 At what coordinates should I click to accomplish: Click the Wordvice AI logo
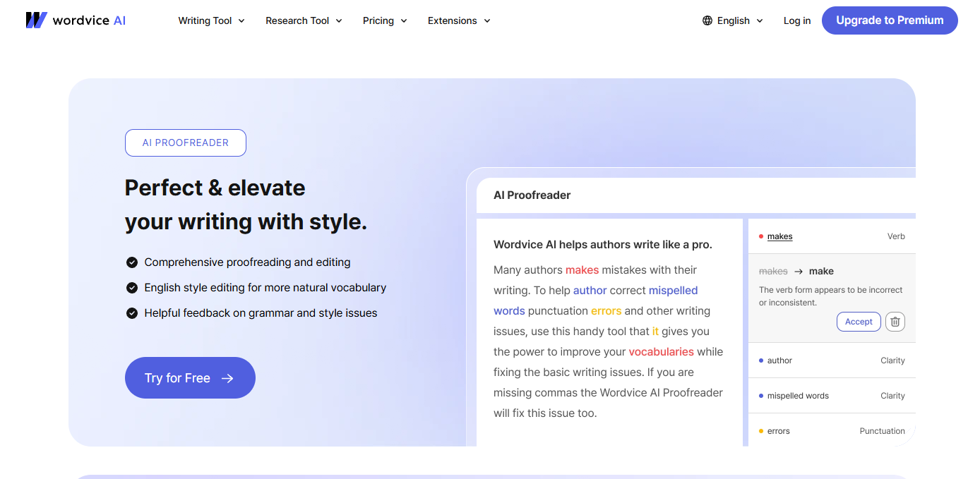(x=76, y=20)
